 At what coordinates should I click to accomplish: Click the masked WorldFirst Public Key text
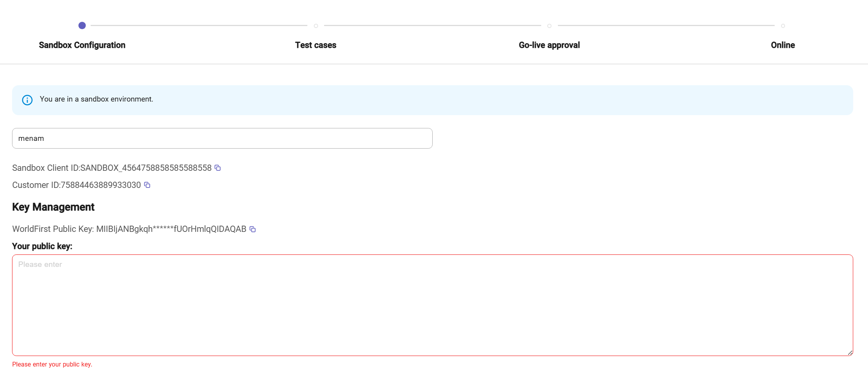tap(171, 229)
